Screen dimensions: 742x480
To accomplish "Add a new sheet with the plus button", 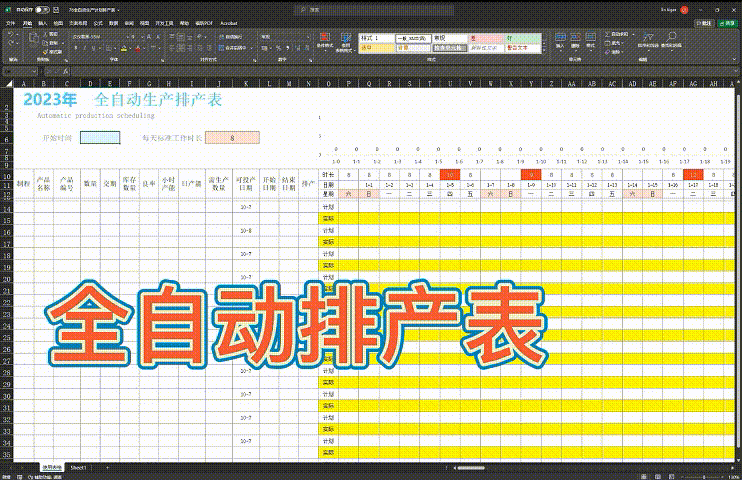I will coord(107,467).
